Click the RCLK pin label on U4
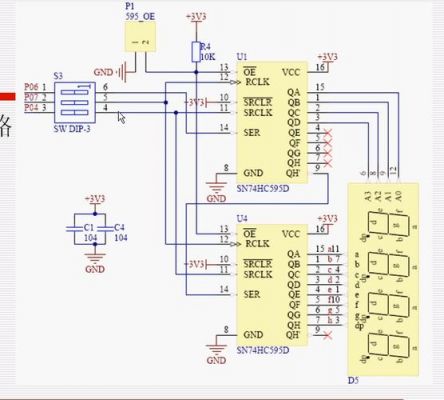The image size is (444, 400). tap(257, 244)
